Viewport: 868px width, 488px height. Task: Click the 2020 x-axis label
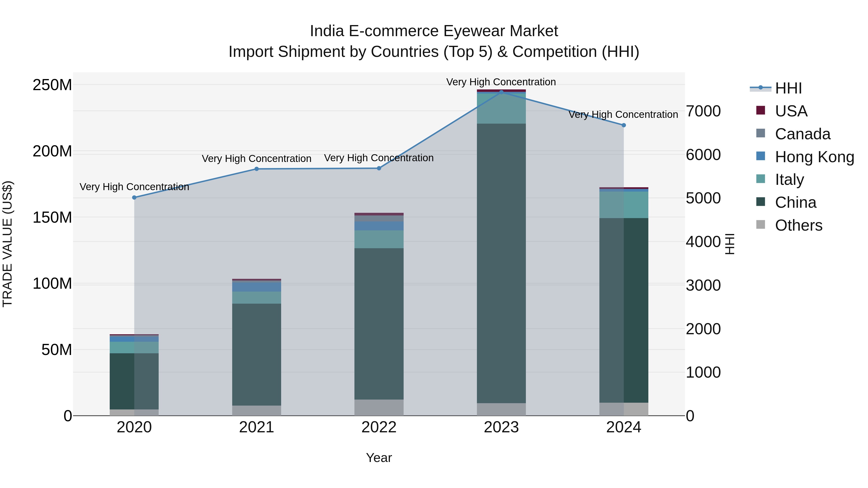134,427
